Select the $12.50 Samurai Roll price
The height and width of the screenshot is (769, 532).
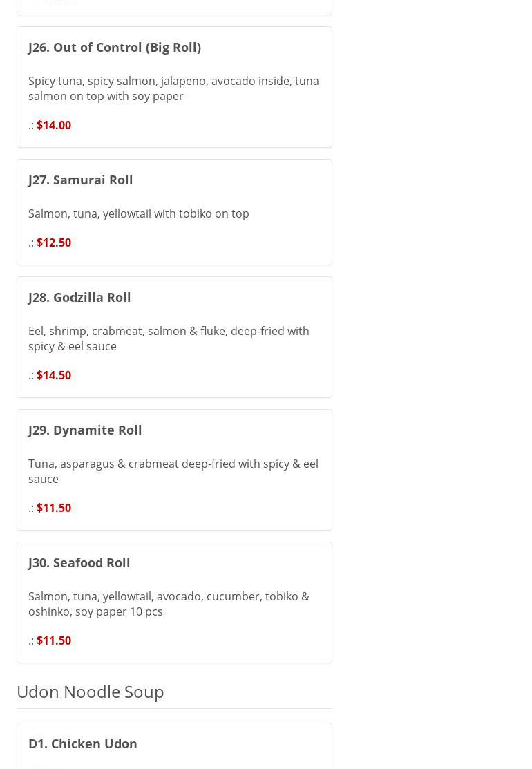coord(54,243)
